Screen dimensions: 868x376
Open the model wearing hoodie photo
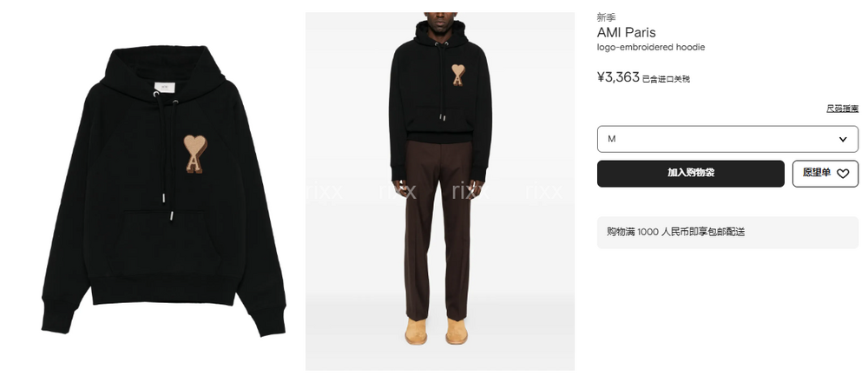coord(440,191)
